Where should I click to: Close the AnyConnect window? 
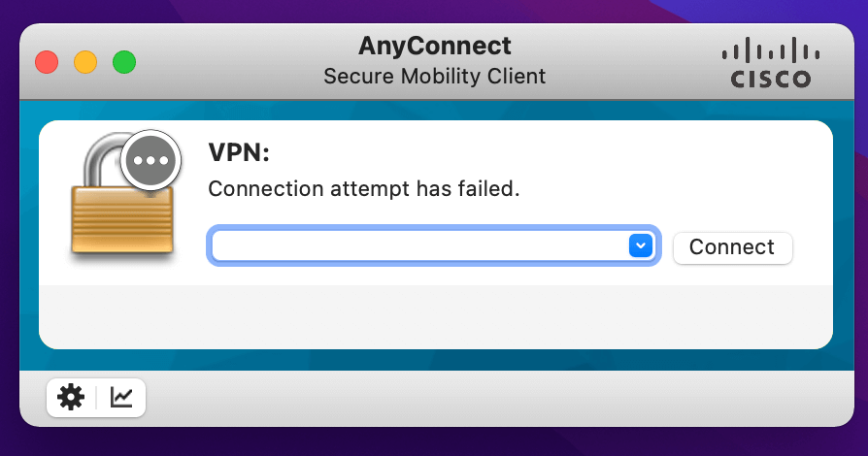pos(47,63)
